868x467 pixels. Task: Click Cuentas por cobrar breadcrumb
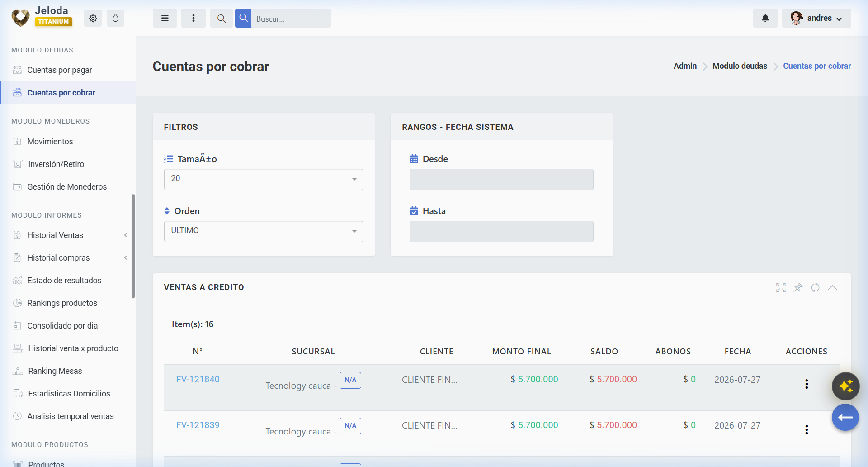pos(817,66)
